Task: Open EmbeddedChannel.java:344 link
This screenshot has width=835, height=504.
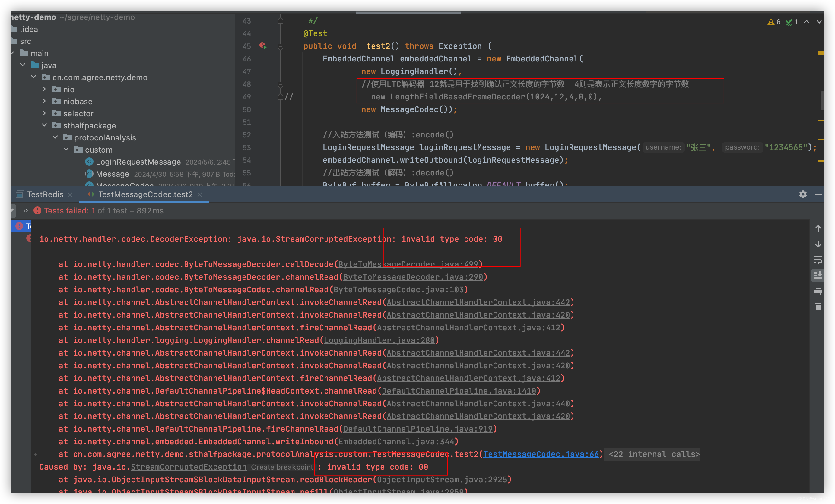Action: click(x=396, y=442)
